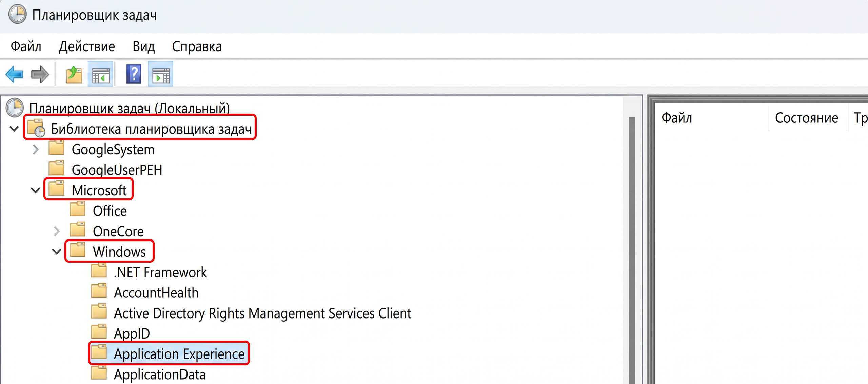Select the AppID tree item

[132, 333]
